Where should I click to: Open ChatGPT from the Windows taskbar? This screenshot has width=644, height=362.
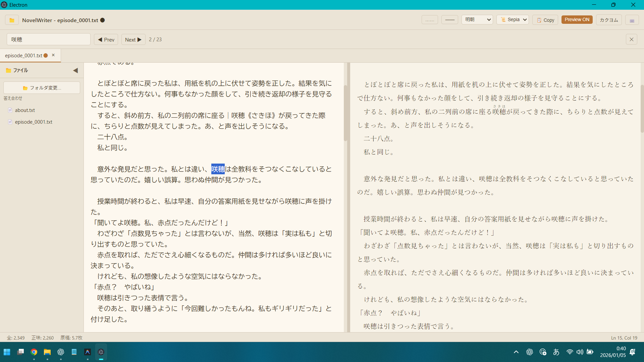61,352
